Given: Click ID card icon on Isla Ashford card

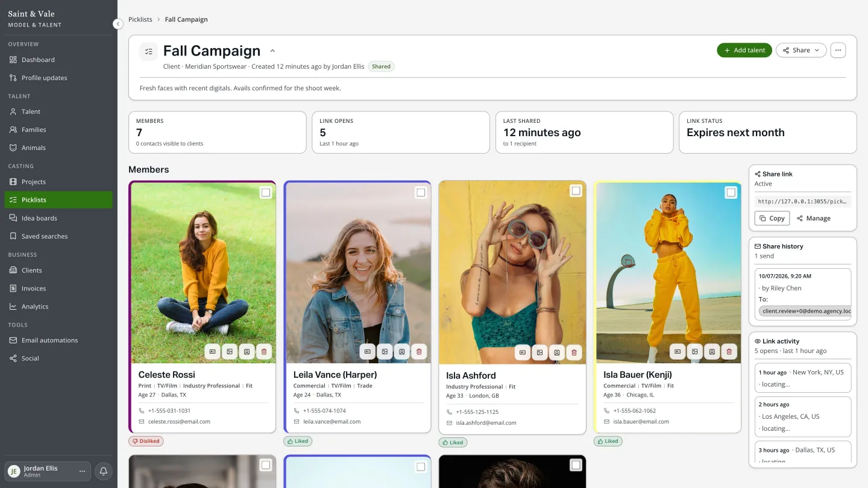Looking at the screenshot, I should click(x=523, y=352).
